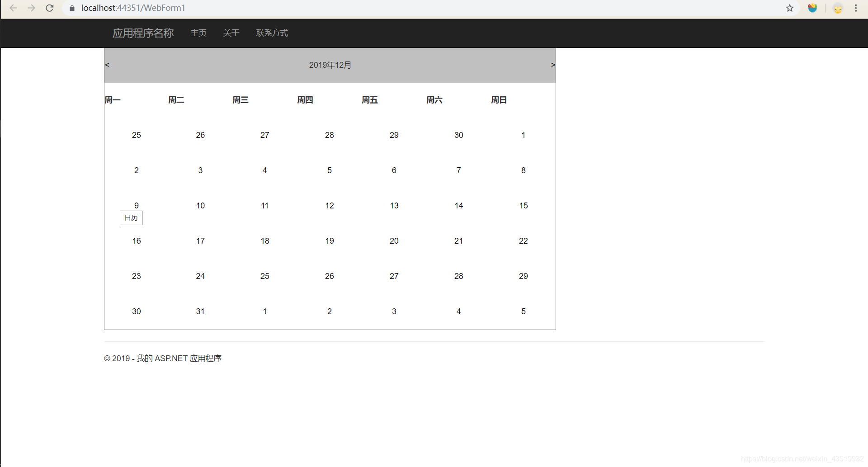Open the 主页 navigation item

[198, 33]
